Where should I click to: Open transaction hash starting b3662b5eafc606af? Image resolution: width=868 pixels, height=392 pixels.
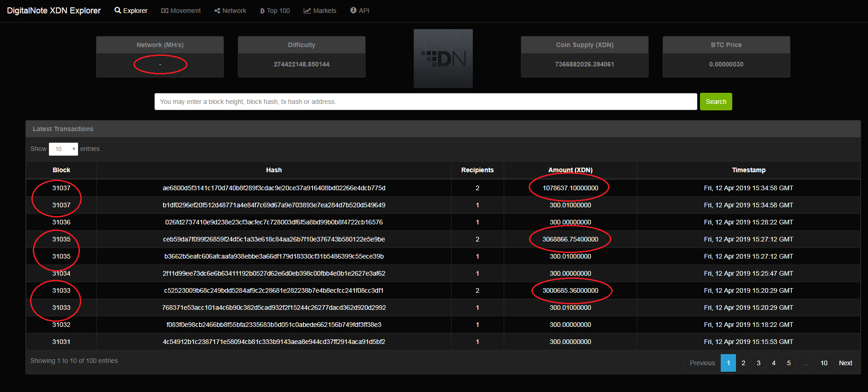[274, 256]
